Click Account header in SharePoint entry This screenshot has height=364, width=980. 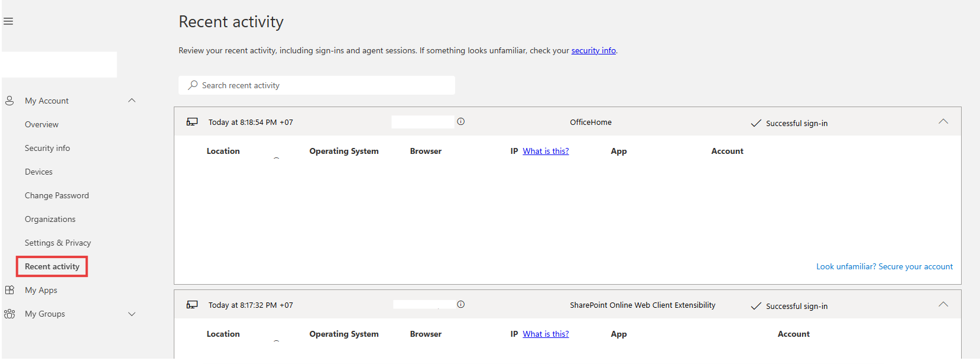(794, 334)
